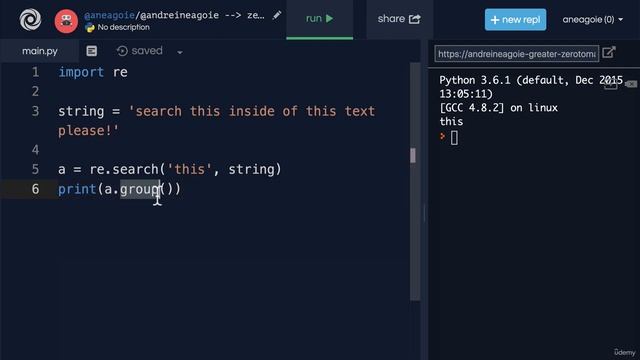The image size is (640, 360).
Task: Create a new repl
Action: [516, 20]
